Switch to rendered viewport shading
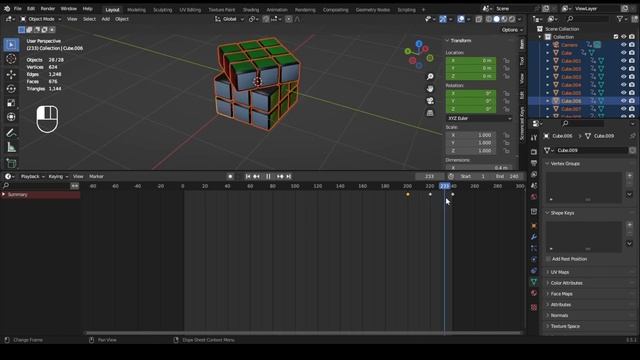 [x=512, y=19]
